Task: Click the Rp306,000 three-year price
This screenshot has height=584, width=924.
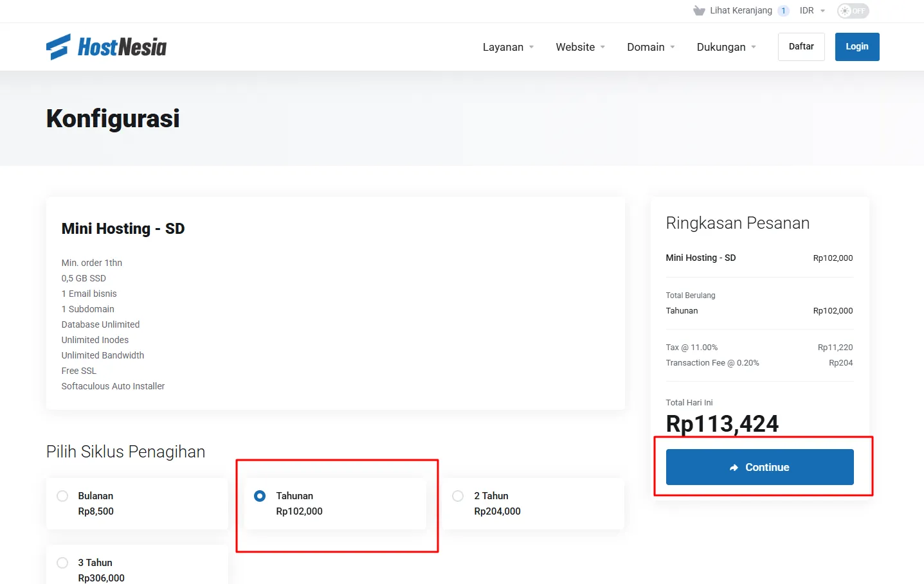Action: [101, 578]
